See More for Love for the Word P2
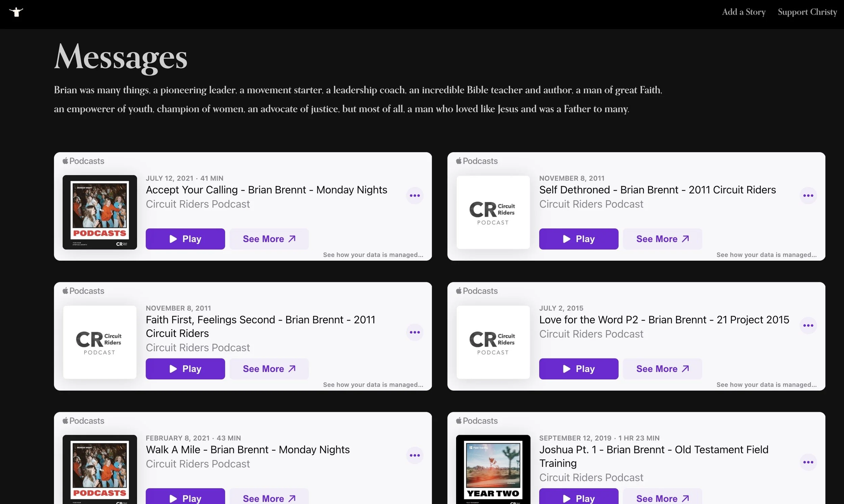Screen dimensions: 844x504 pos(662,369)
